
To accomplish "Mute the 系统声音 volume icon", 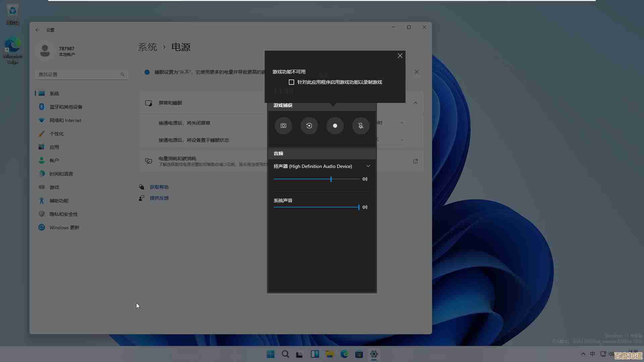I will (365, 207).
